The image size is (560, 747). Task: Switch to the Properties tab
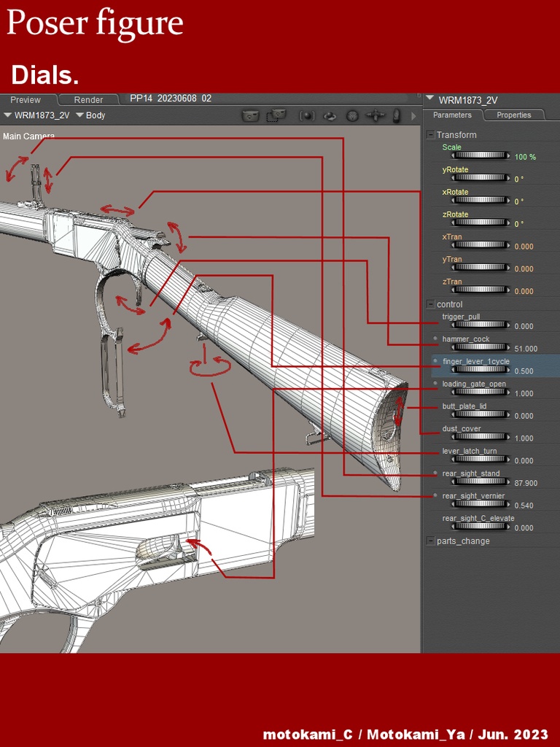(x=514, y=115)
